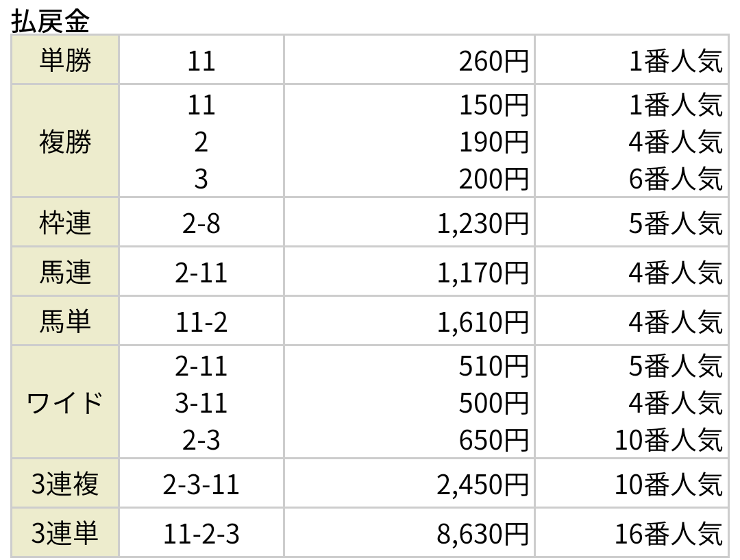Viewport: 740px width, 560px height.
Task: Select the 1,610円 exacta payout
Action: (x=483, y=322)
